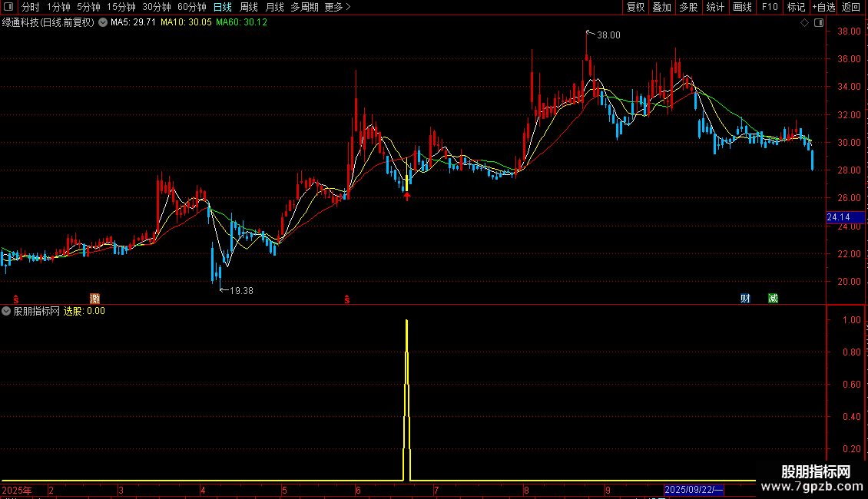Viewport: 868px width, 499px height.
Task: Open the 统计 statistics tool
Action: (x=715, y=7)
